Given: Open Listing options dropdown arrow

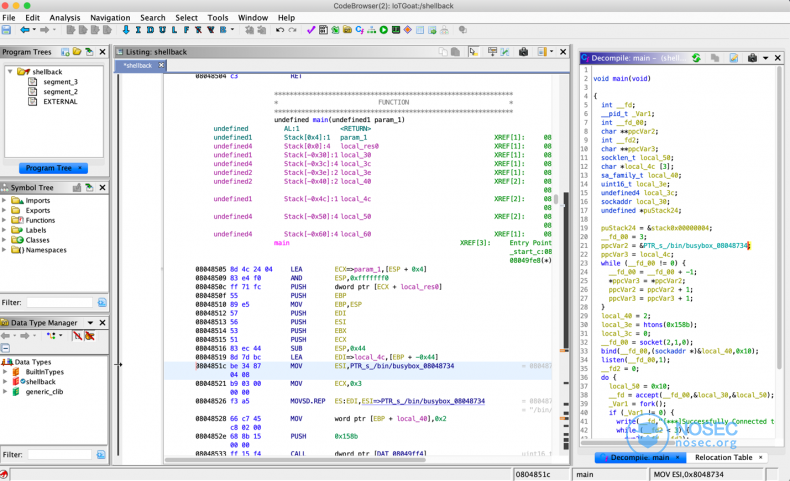Looking at the screenshot, I should (x=551, y=51).
